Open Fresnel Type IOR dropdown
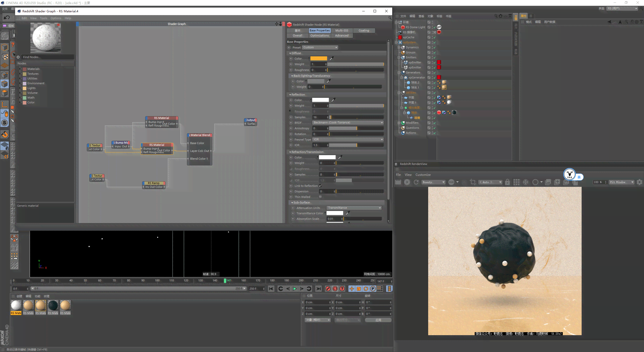The image size is (644, 352). [x=347, y=139]
